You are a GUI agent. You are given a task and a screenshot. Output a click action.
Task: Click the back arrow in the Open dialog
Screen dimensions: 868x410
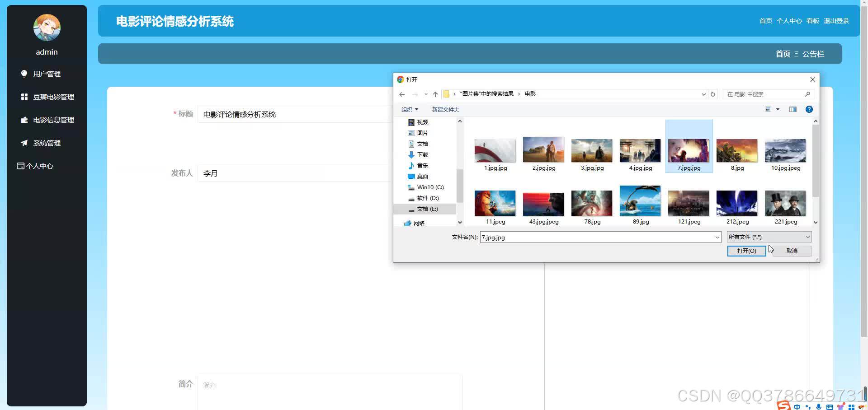[402, 94]
